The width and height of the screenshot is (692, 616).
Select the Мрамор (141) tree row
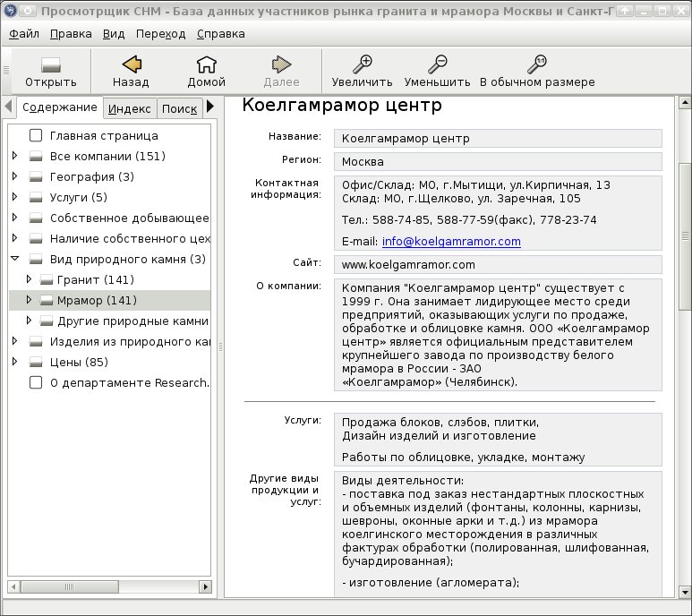109,301
